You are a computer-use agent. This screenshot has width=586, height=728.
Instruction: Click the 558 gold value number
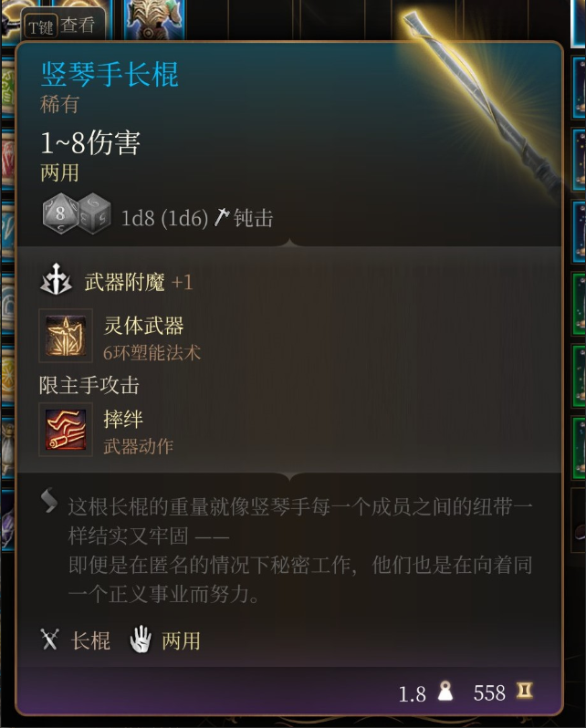pos(489,692)
